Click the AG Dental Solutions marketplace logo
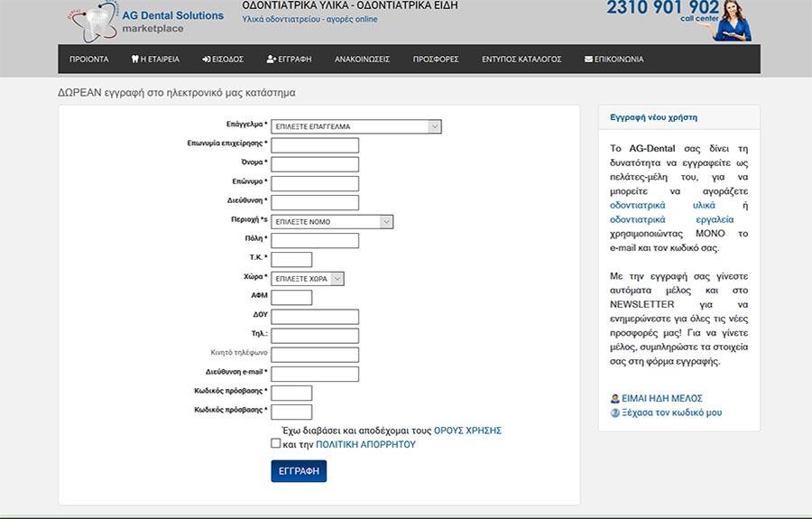The height and width of the screenshot is (519, 812). click(x=146, y=22)
